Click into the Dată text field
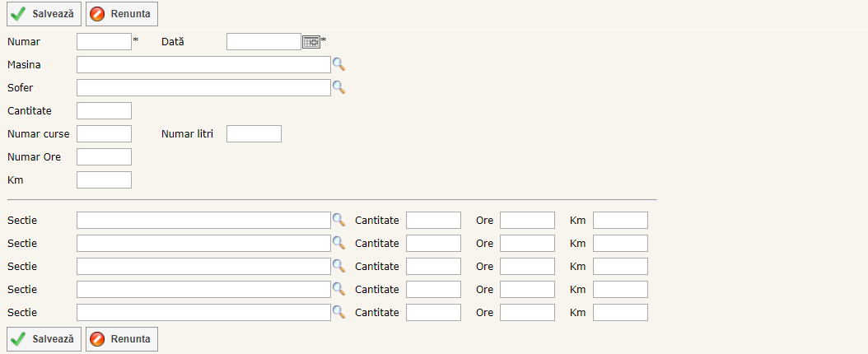Image resolution: width=868 pixels, height=354 pixels. click(x=264, y=42)
